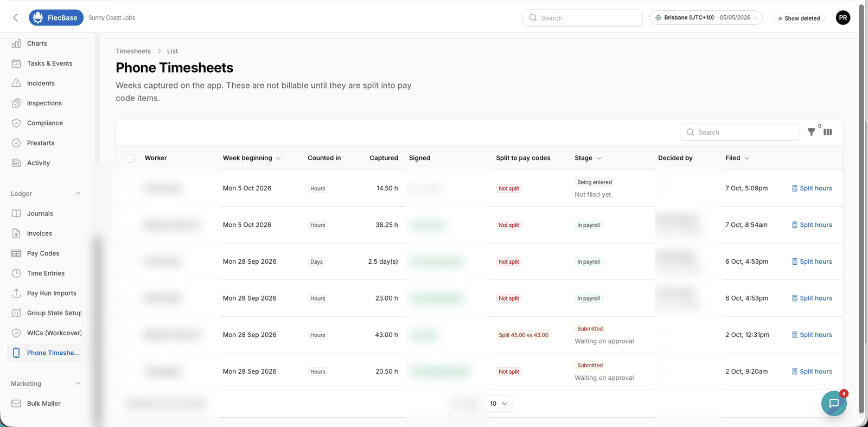Screen dimensions: 868x427
Task: Split hours for the 43.00 h row
Action: [812, 335]
